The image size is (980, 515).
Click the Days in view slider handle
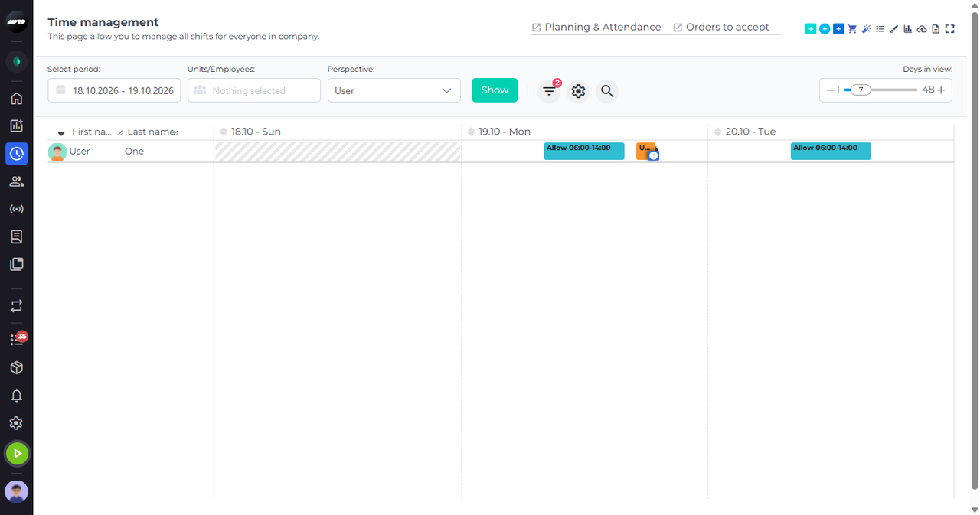pos(861,90)
